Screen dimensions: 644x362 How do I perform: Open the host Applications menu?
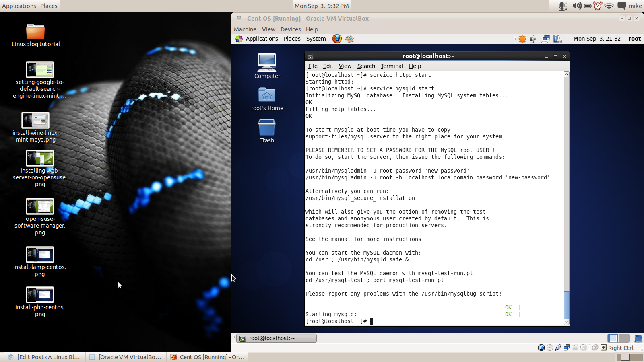coord(19,6)
